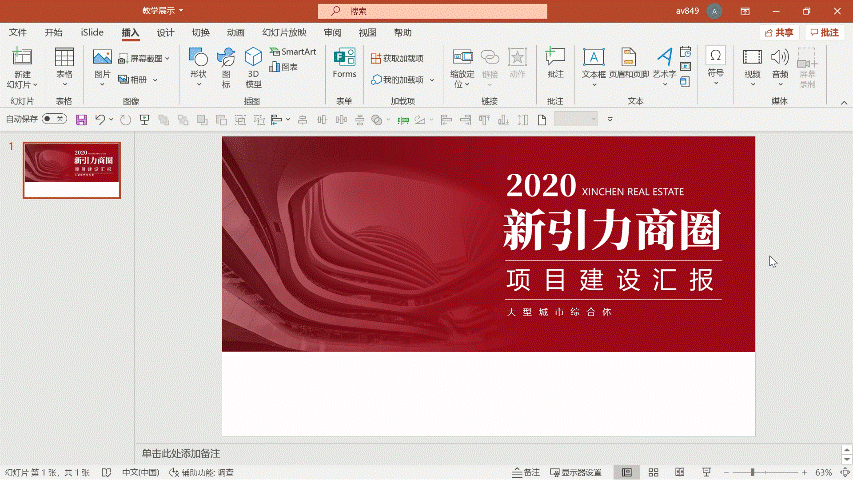Select slide 1 thumbnail
This screenshot has width=853, height=480.
72,170
